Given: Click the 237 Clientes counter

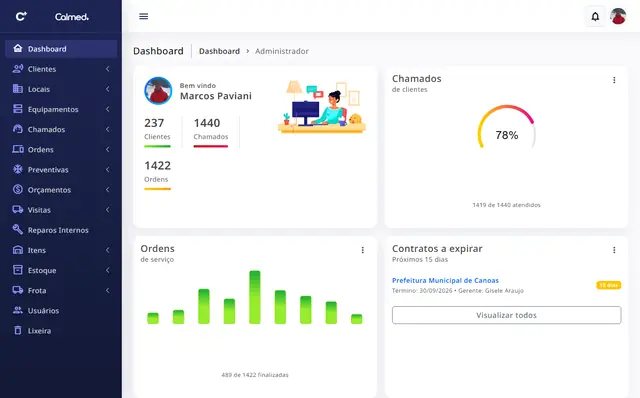Looking at the screenshot, I should (x=157, y=132).
